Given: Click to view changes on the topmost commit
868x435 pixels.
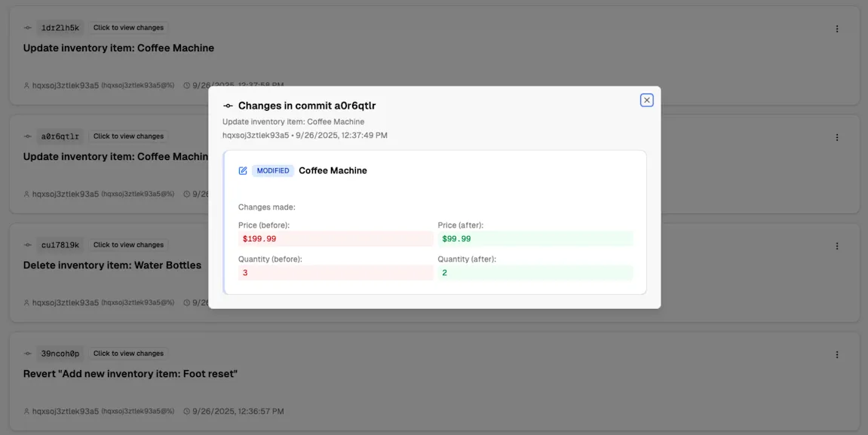Looking at the screenshot, I should coord(128,27).
